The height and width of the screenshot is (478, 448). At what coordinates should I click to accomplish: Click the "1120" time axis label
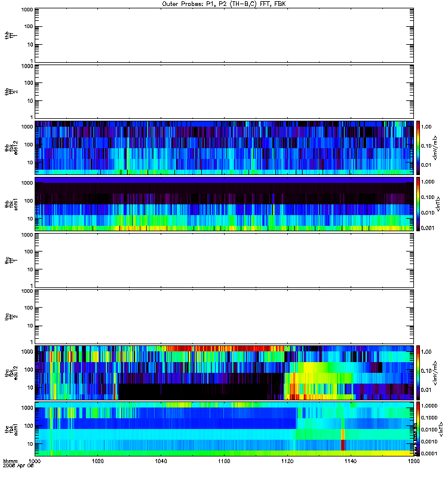287,461
